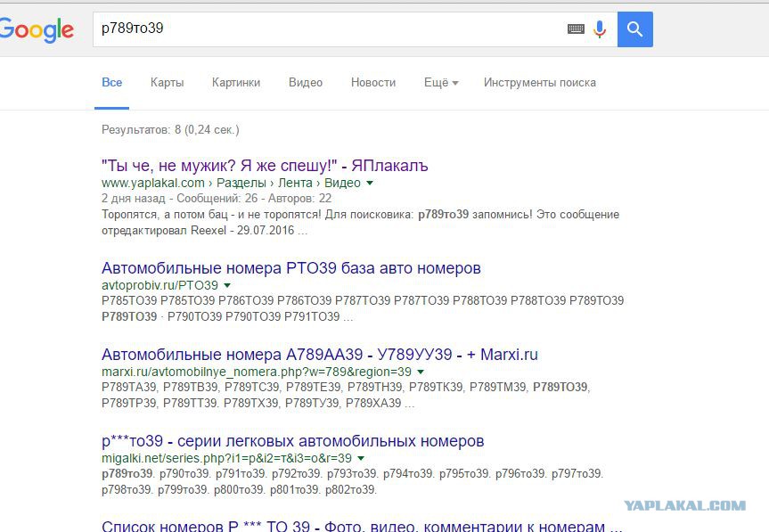This screenshot has height=532, width=769.
Task: Expand arrow beside avtoprobiv.ru/PTO39
Action: point(227,285)
